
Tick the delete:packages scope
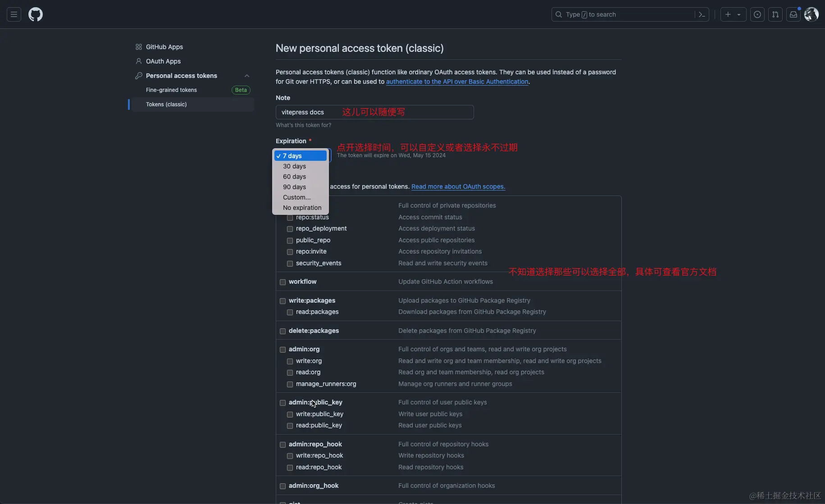click(x=283, y=331)
